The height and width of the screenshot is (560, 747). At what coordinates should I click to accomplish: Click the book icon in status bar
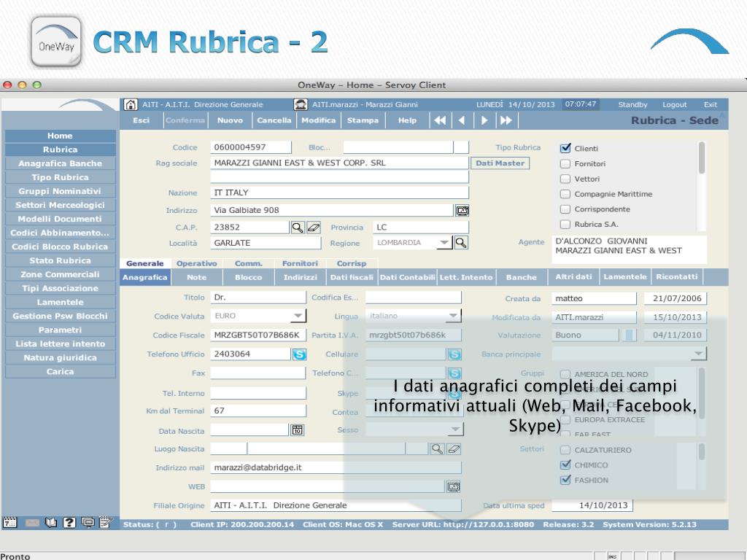coord(51,522)
